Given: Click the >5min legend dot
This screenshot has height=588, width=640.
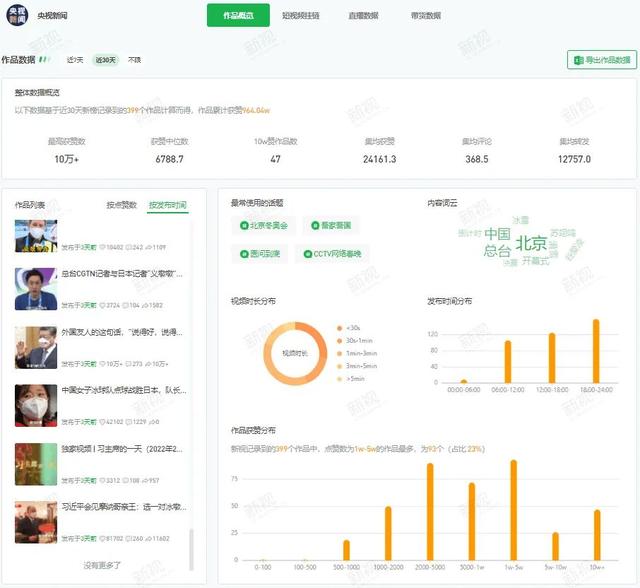Looking at the screenshot, I should [340, 380].
